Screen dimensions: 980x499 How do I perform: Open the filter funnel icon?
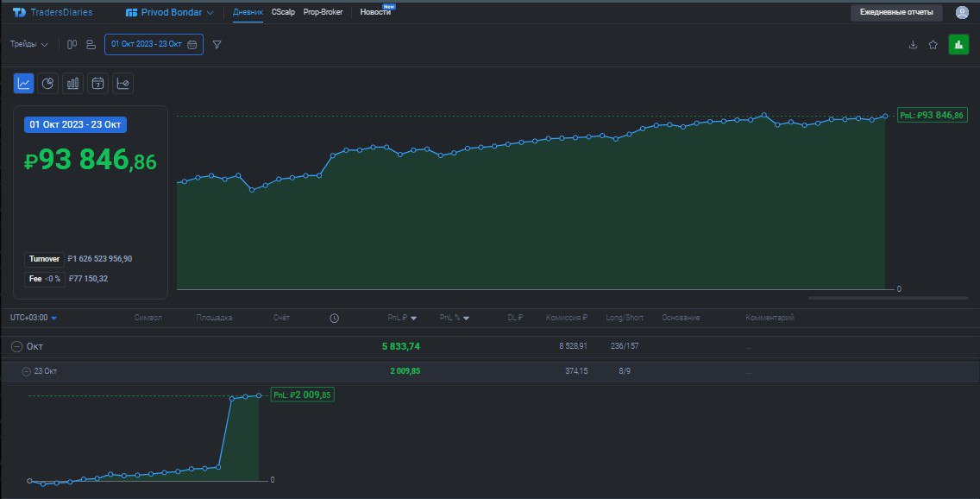point(216,44)
